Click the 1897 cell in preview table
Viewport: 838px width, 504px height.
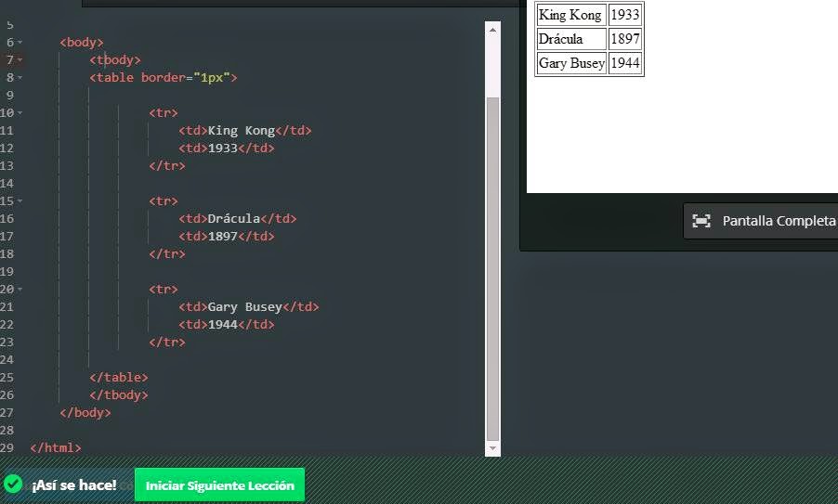[625, 39]
